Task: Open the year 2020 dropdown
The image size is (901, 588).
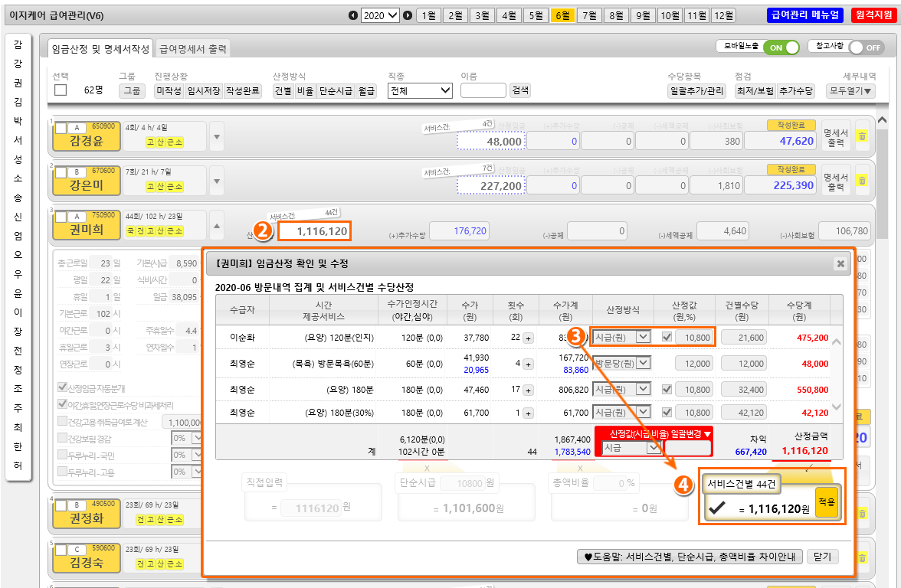Action: click(x=380, y=15)
